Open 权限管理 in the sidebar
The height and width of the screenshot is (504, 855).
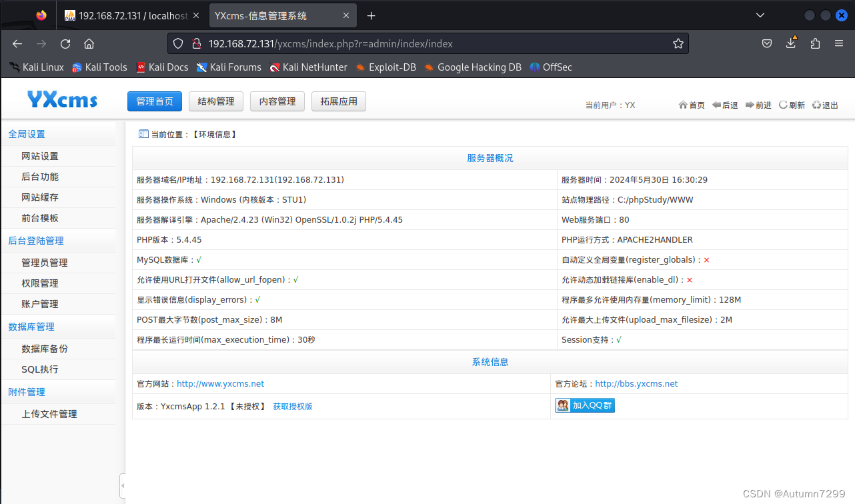[40, 283]
